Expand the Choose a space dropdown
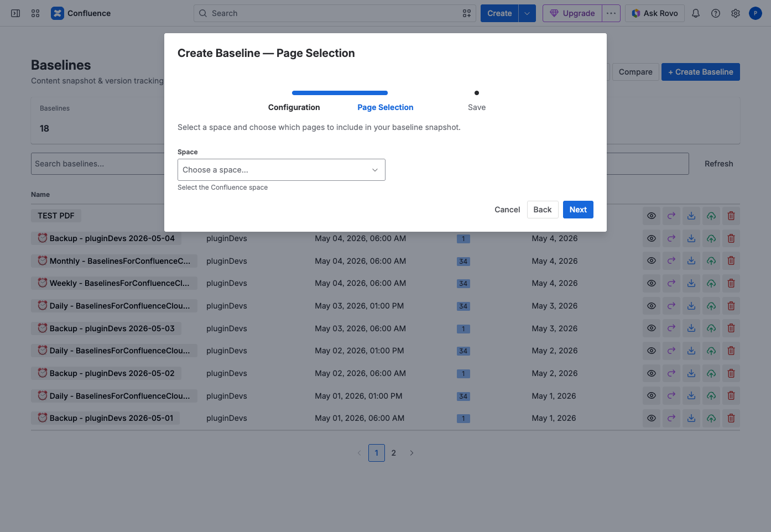The image size is (771, 532). pos(281,170)
